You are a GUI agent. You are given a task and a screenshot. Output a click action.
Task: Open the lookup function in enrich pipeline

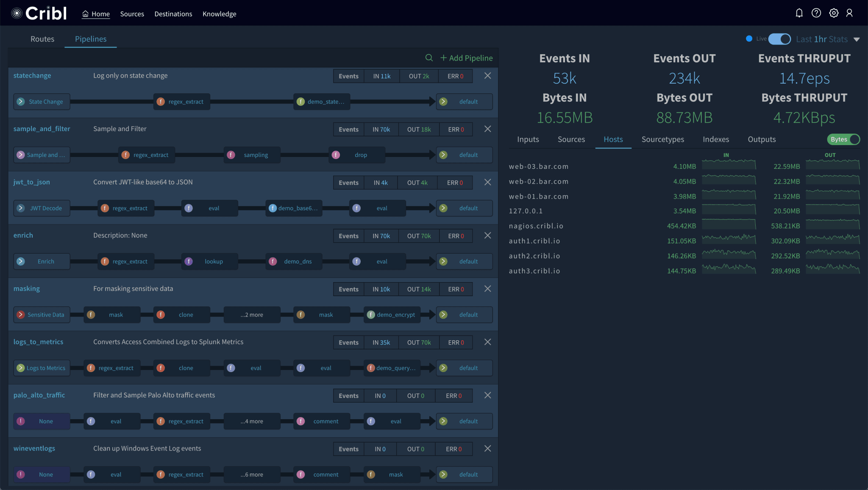point(209,261)
